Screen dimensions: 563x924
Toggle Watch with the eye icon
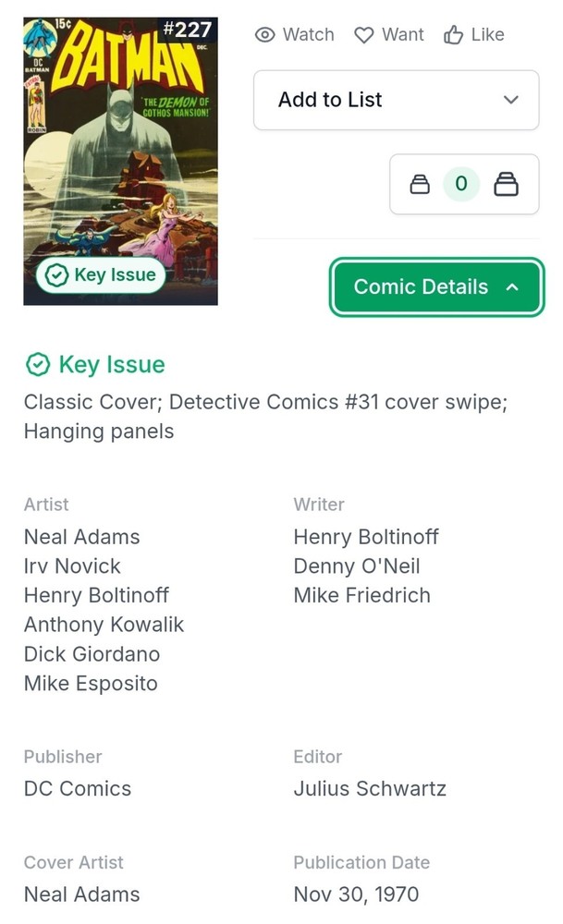tap(294, 35)
